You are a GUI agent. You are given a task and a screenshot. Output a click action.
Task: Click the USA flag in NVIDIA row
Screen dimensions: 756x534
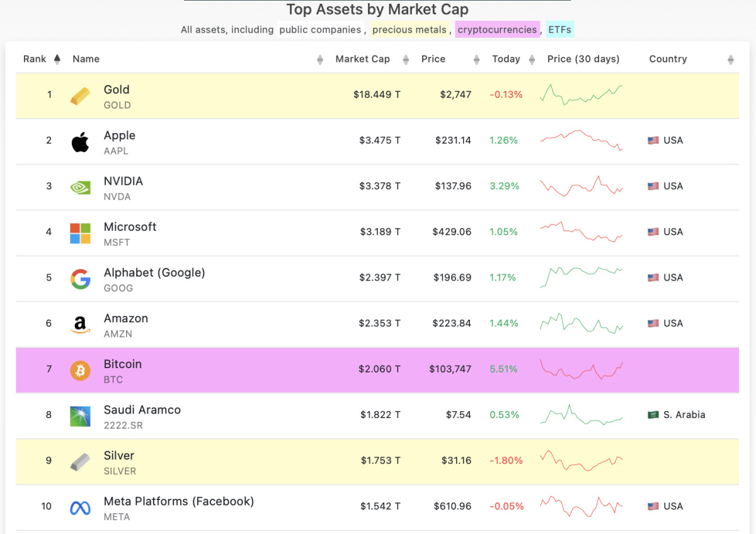(653, 186)
